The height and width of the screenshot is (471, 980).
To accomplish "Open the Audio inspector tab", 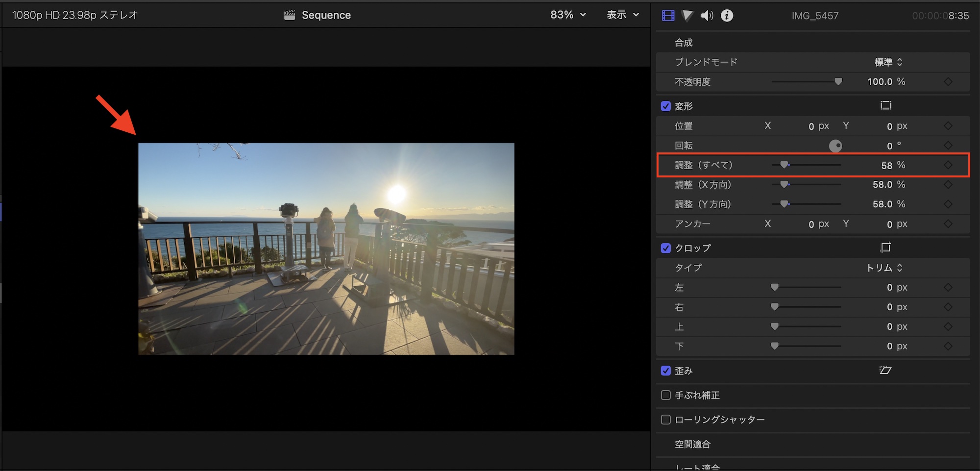I will [707, 16].
